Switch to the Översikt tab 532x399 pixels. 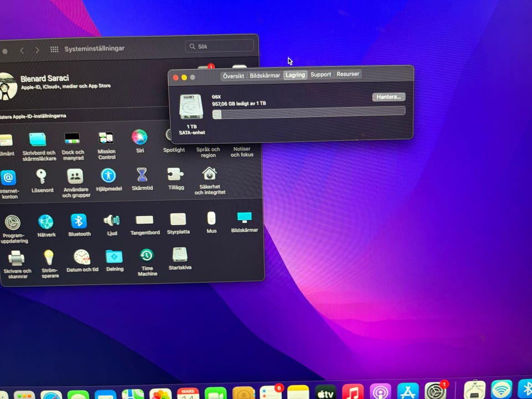coord(233,75)
